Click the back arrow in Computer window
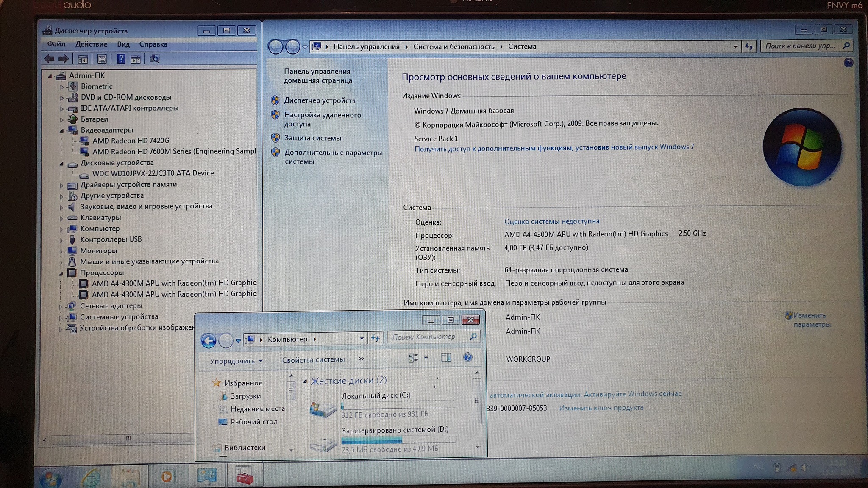The image size is (868, 488). pos(209,341)
